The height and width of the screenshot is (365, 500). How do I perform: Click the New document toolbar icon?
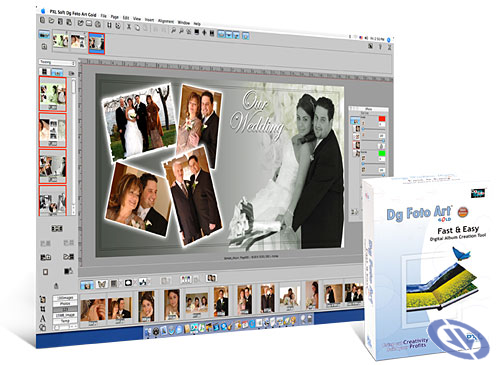click(43, 20)
